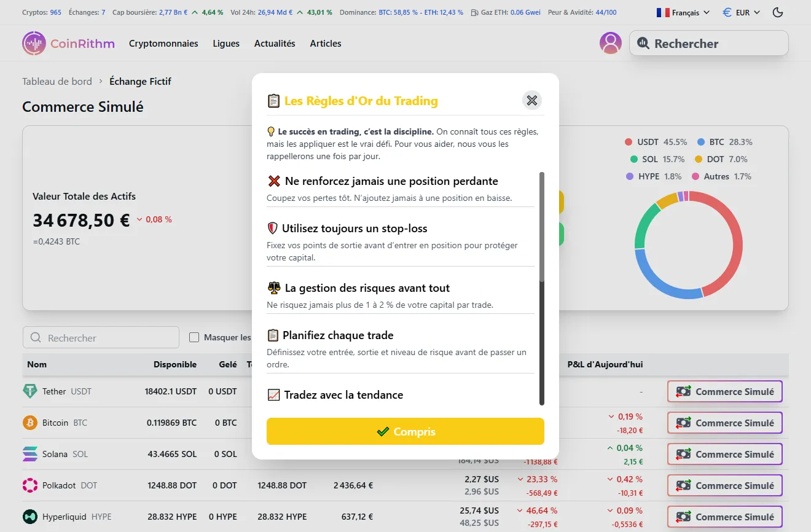
Task: Click the Bitcoin coin icon in the table
Action: tap(31, 423)
